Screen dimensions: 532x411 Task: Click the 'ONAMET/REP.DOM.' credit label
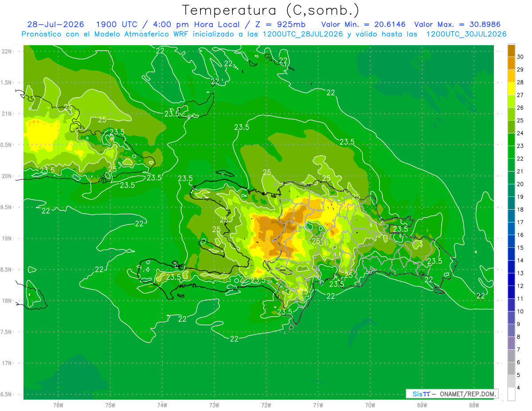pos(467,394)
